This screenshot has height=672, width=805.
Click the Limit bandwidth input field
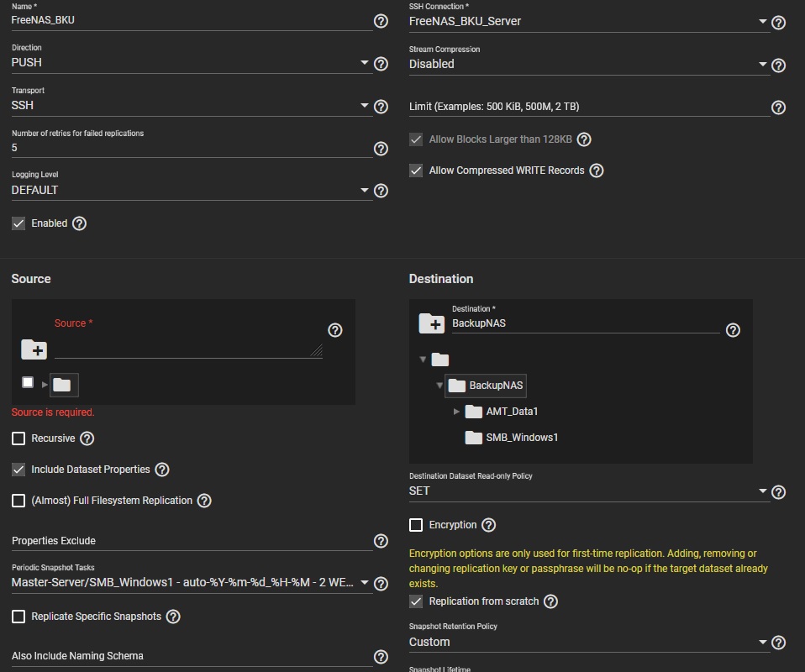click(x=588, y=108)
